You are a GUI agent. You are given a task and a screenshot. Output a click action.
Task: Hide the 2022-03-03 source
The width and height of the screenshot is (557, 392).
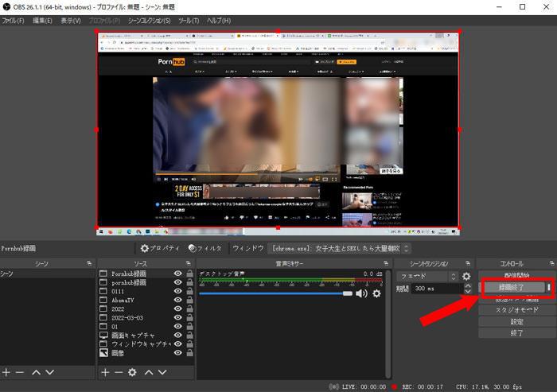point(178,317)
